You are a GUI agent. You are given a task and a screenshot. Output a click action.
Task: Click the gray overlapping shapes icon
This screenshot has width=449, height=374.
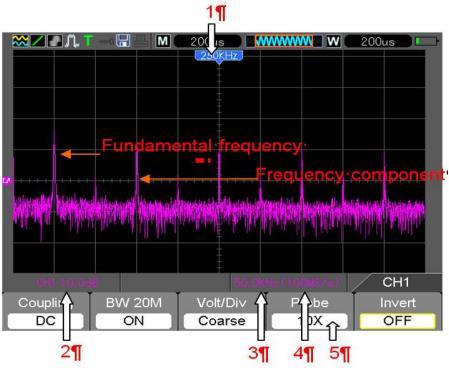pos(55,41)
